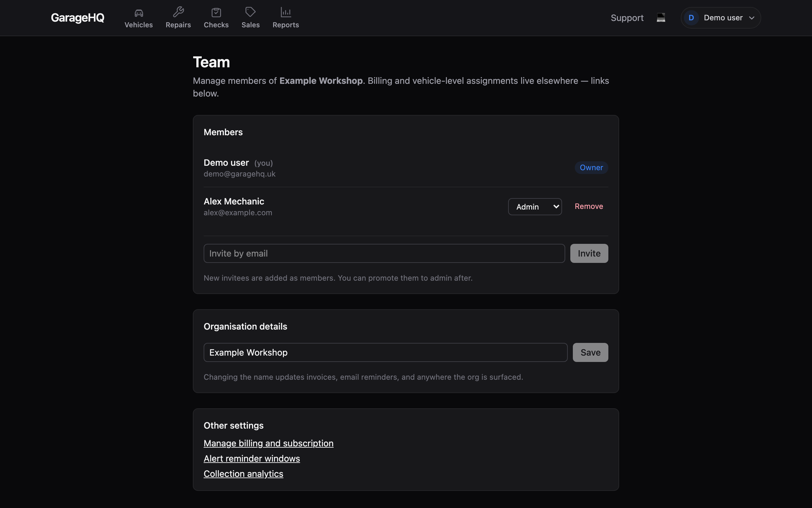
Task: Click the Invite button
Action: 589,253
